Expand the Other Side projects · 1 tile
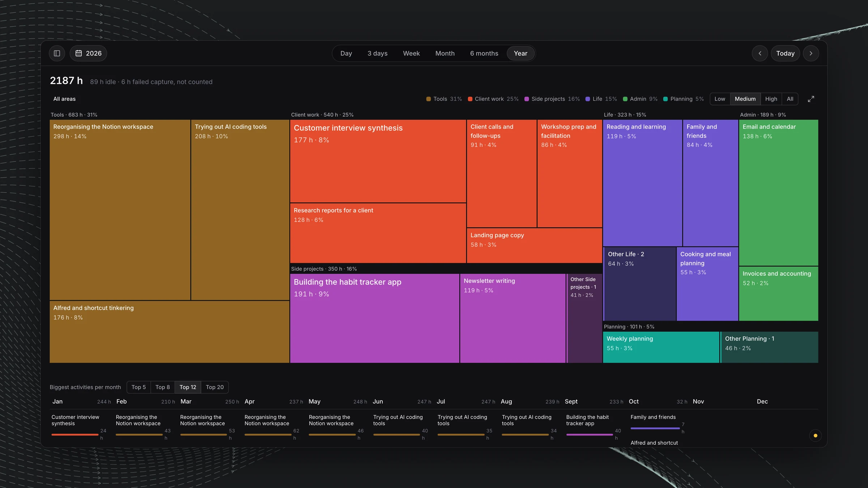Screen dimensions: 868x488 [584, 318]
